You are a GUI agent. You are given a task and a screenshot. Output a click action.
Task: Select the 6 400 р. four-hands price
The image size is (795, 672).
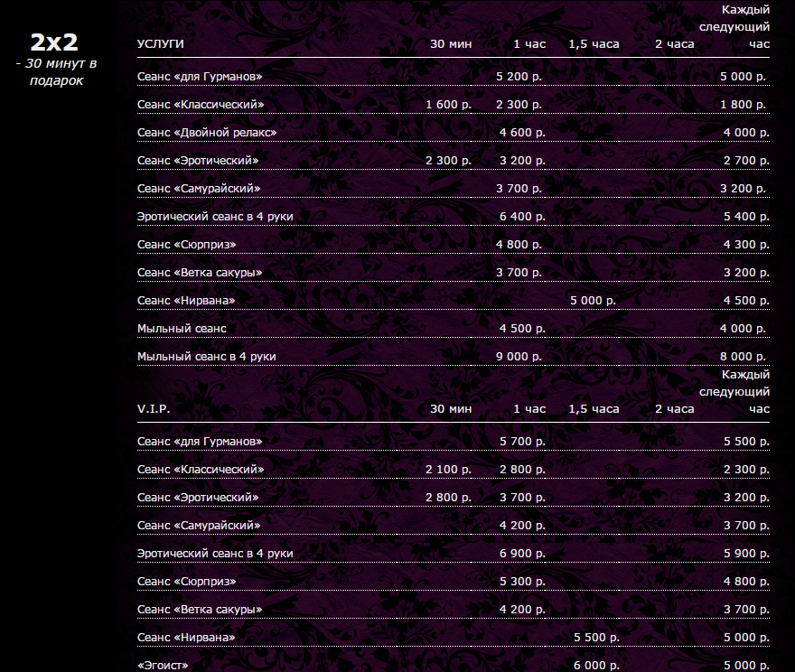tap(522, 217)
